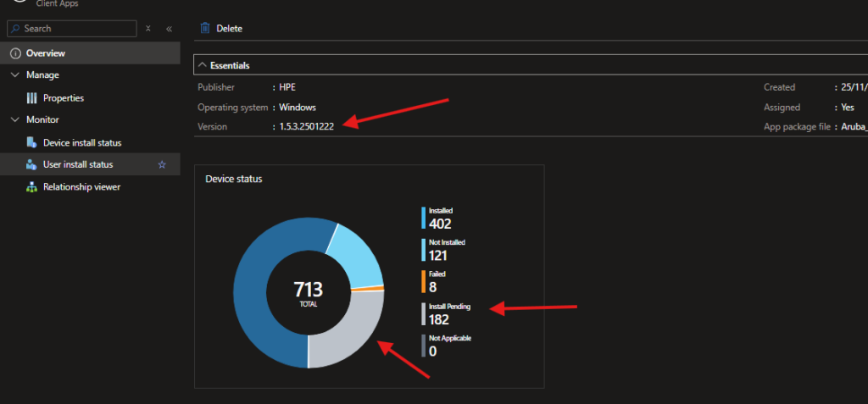This screenshot has height=404, width=868.
Task: Toggle the favorite star on User install status
Action: [162, 165]
